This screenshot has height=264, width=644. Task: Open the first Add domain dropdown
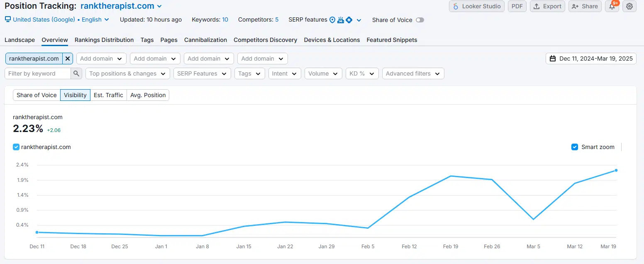point(101,59)
